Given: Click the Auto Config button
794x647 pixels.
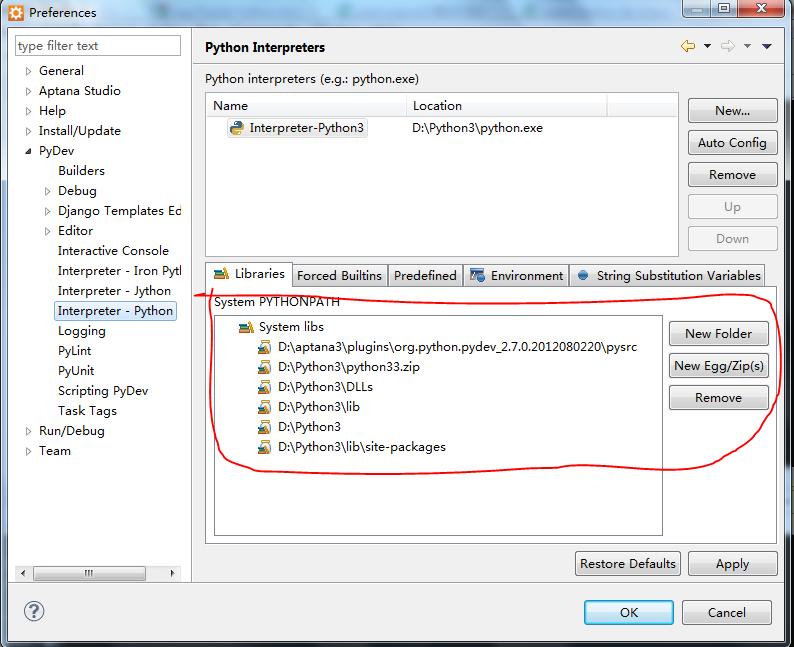Looking at the screenshot, I should (732, 143).
